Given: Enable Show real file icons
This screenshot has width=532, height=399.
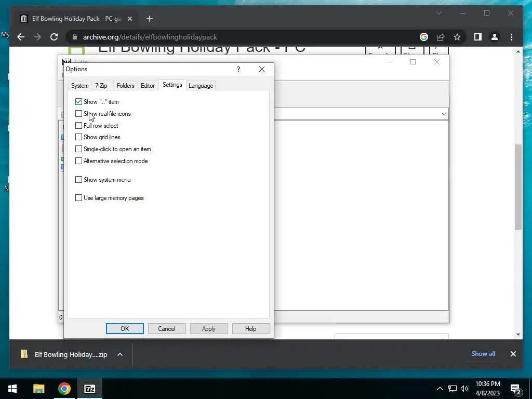Looking at the screenshot, I should (79, 114).
